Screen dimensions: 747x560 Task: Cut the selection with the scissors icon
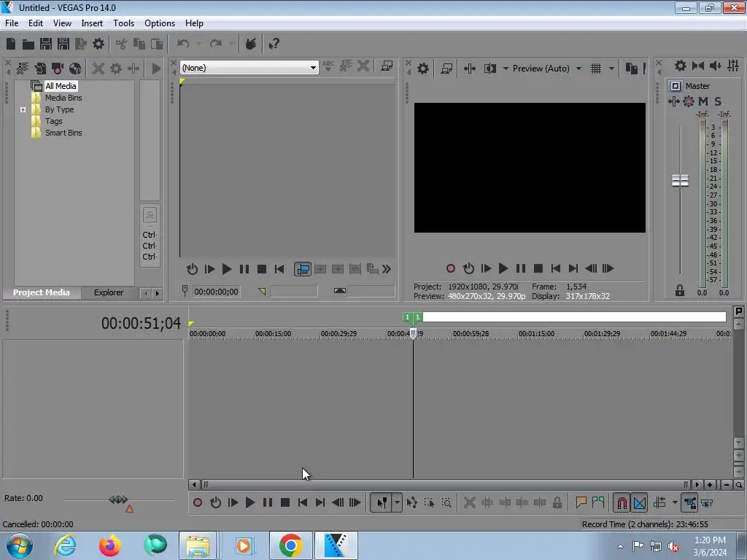pos(122,44)
